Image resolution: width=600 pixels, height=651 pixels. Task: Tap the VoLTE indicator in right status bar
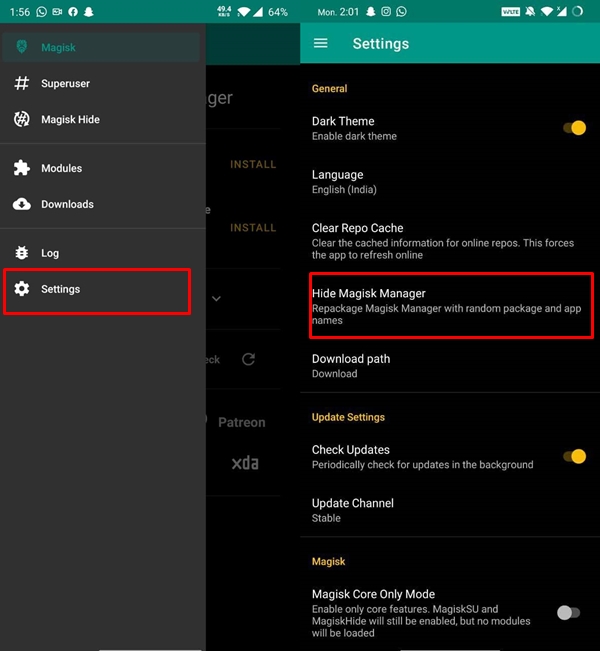point(511,12)
